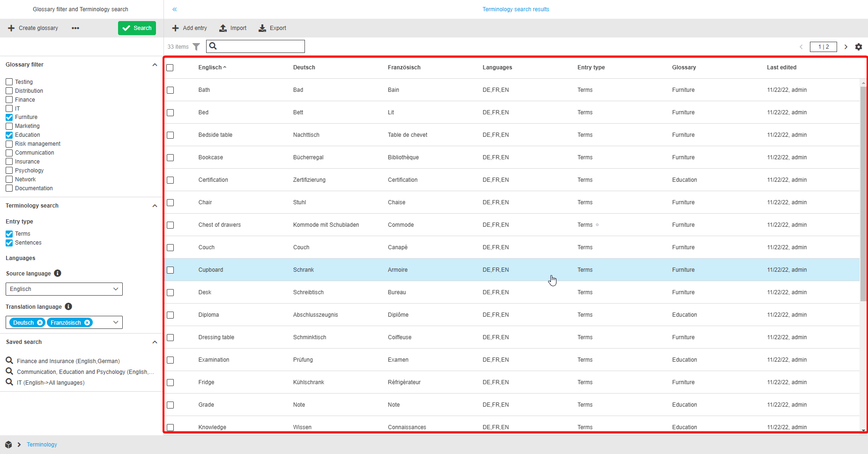Uncheck the Furniture glossary filter
The image size is (868, 454).
coord(9,117)
